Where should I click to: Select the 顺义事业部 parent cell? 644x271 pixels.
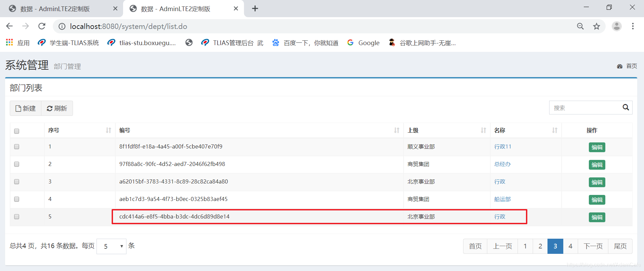(x=421, y=146)
